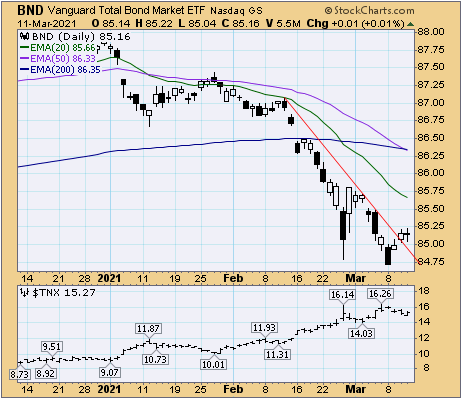This screenshot has height=399, width=465.
Task: Click the 10.01 trough label on $TNX
Action: point(213,364)
